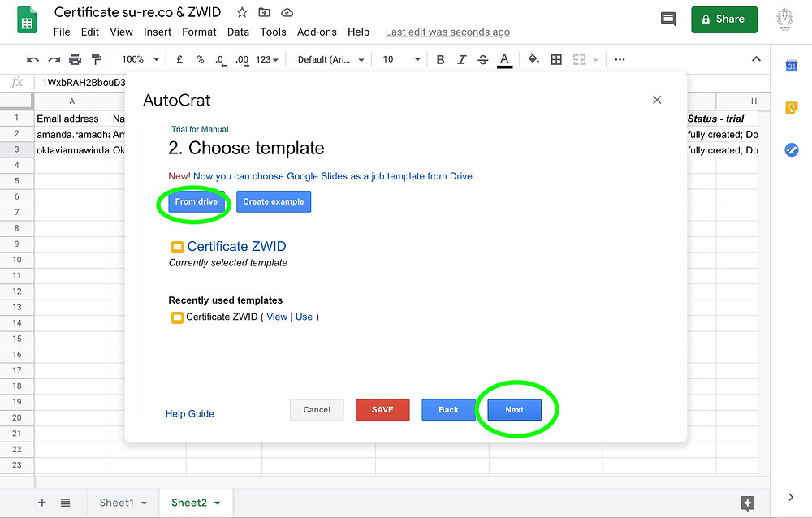812x518 pixels.
Task: Open the View menu
Action: [x=121, y=32]
